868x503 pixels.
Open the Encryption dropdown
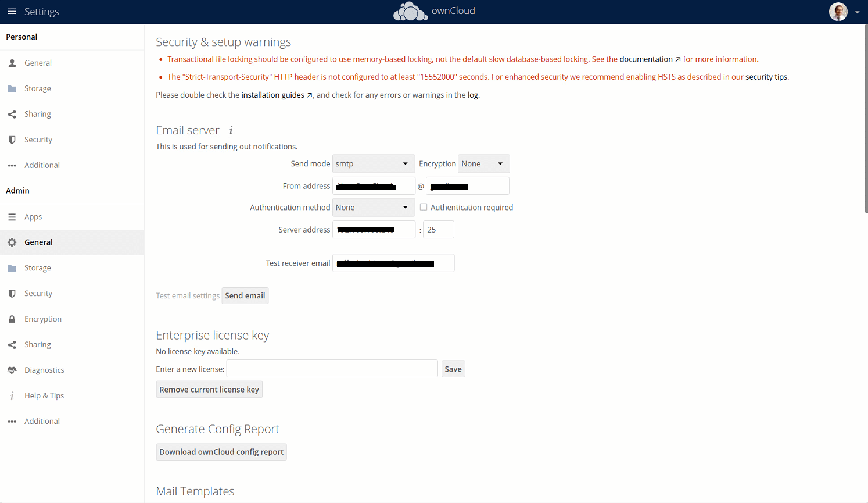pos(483,164)
